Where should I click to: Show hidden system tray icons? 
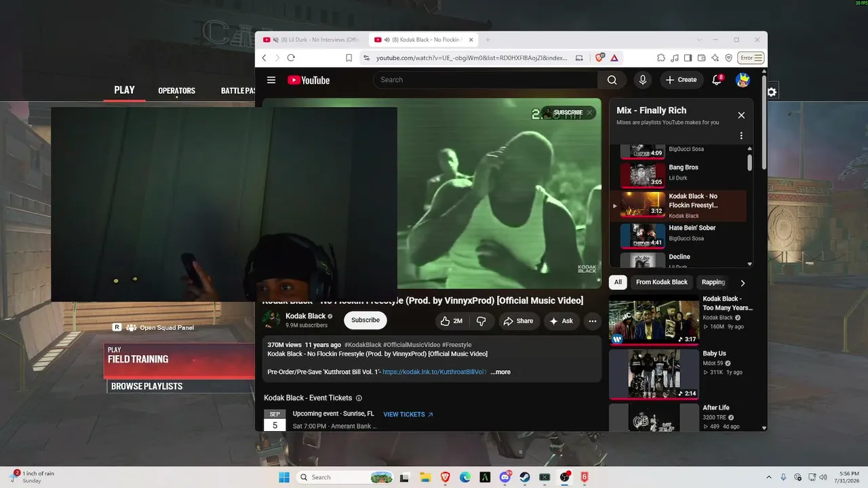click(768, 477)
